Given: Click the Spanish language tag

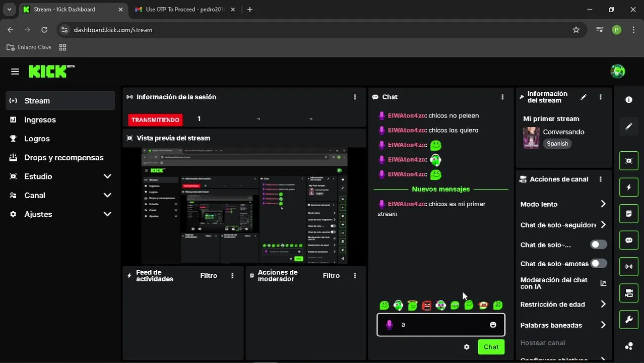Looking at the screenshot, I should pyautogui.click(x=557, y=144).
